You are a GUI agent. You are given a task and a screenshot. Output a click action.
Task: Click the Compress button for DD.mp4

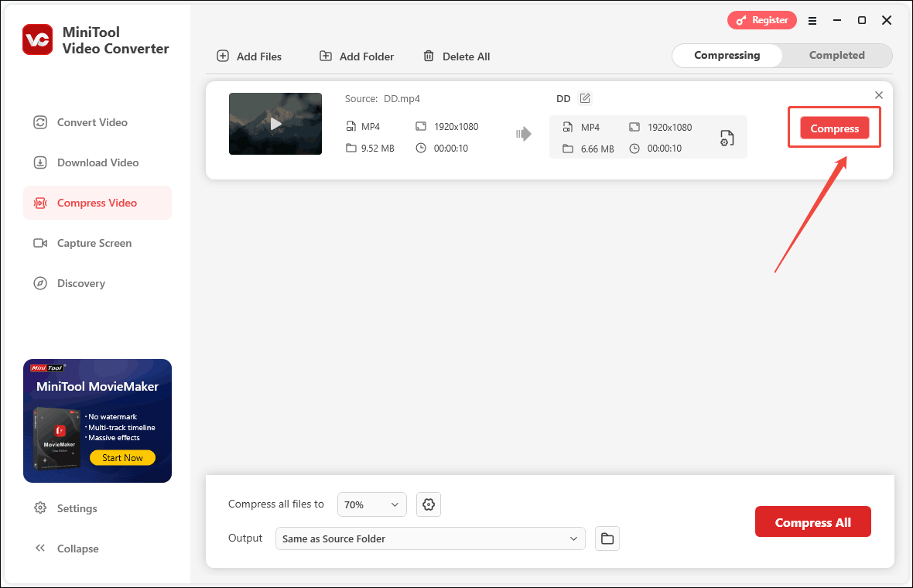tap(834, 128)
